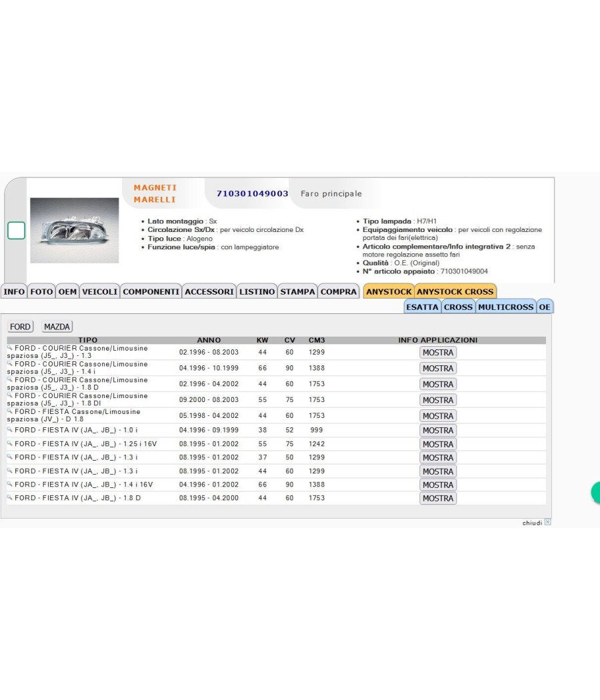Screen dimensions: 600x700
Task: Click the ANNO column header
Action: (x=209, y=340)
